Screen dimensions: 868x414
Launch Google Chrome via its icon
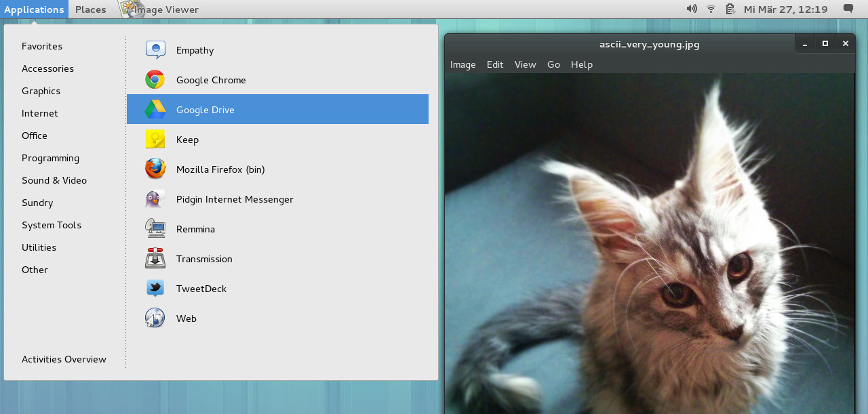pos(155,80)
